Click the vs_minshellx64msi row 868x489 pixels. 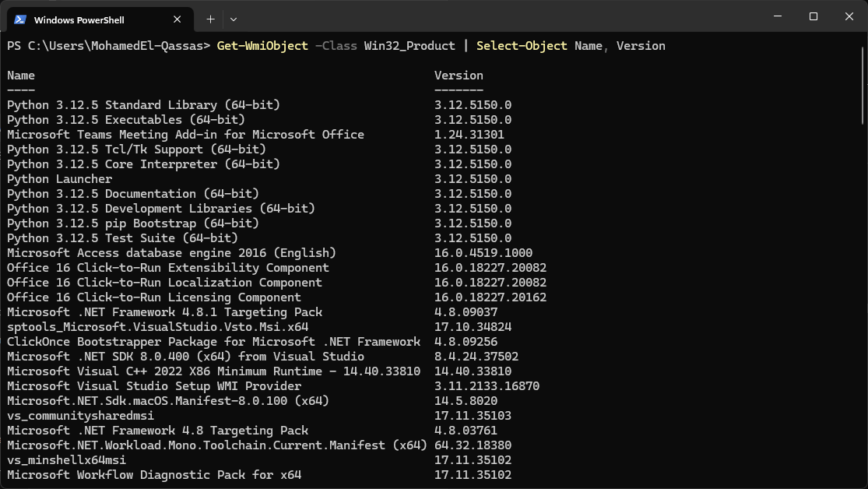coord(66,460)
